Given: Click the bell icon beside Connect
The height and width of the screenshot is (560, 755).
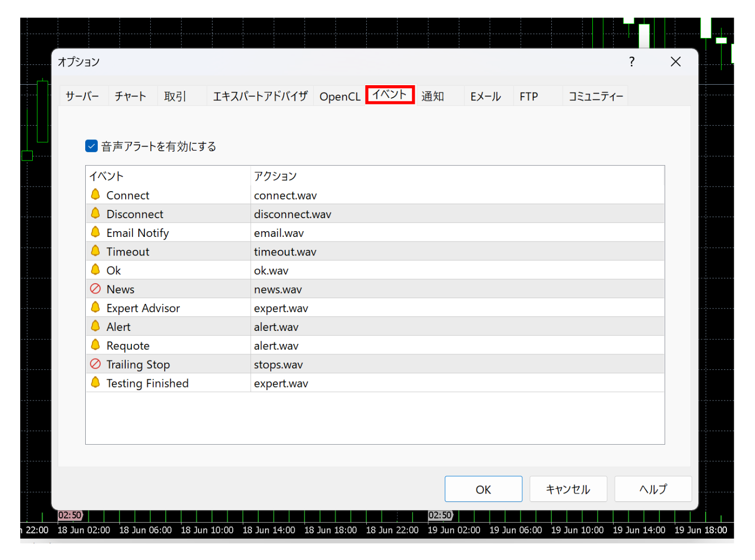Looking at the screenshot, I should point(95,195).
